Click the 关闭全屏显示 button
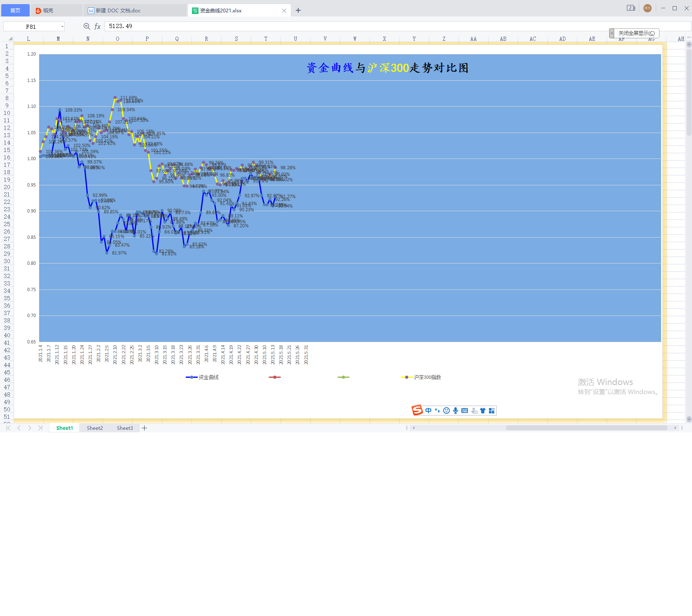The image size is (692, 616). 636,33
